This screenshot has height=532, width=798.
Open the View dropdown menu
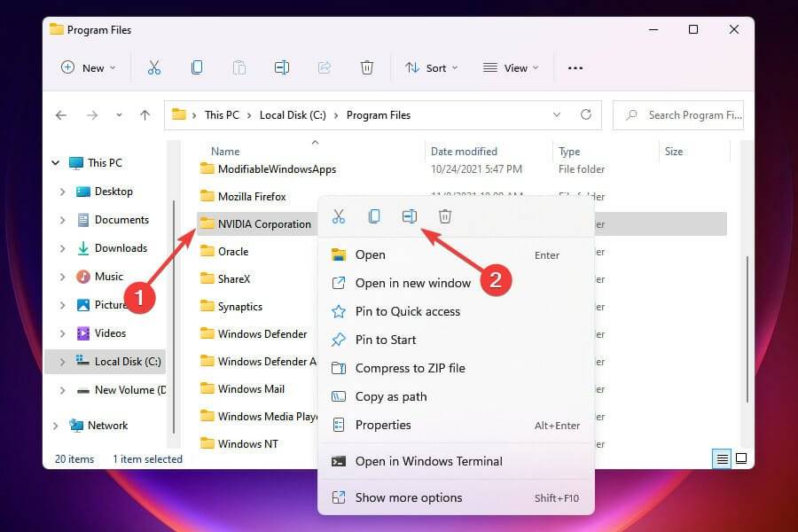pyautogui.click(x=510, y=67)
